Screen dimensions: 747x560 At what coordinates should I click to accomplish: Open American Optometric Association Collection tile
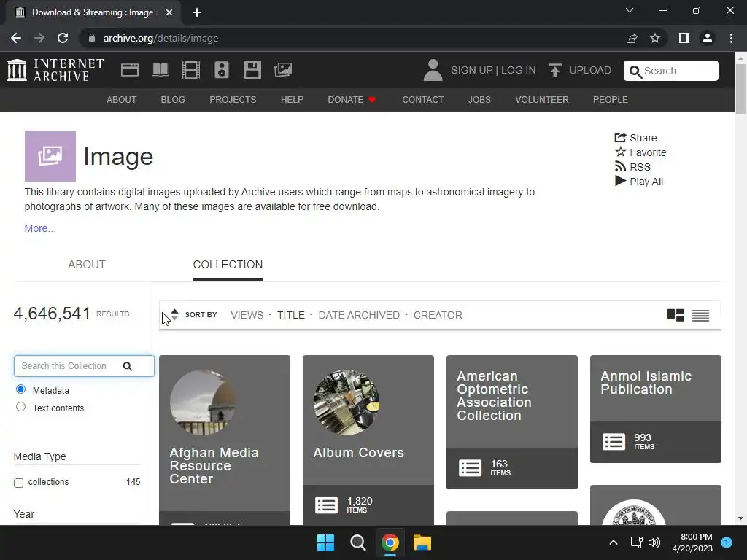(511, 422)
